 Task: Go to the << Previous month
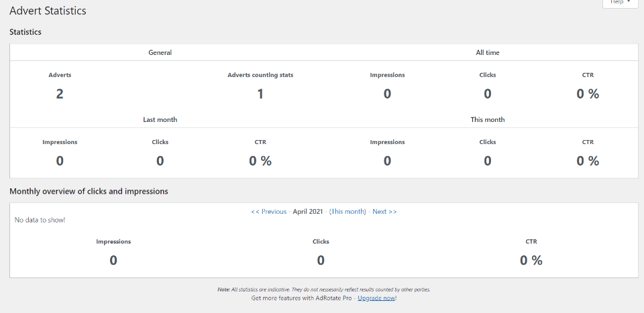[268, 212]
